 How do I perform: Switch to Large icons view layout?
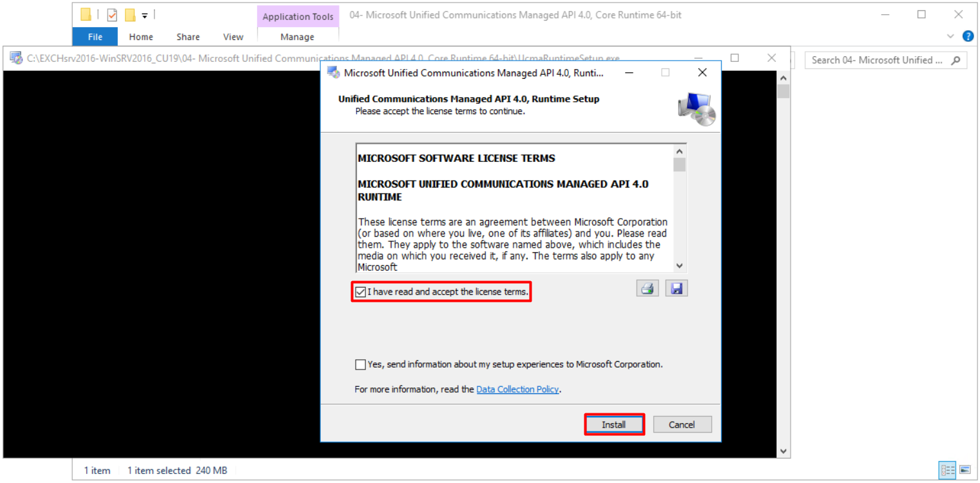tap(965, 470)
